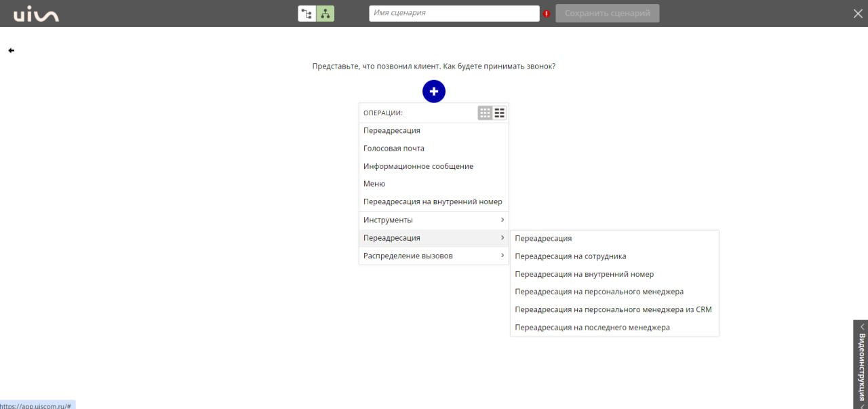Select Переадресация на персонального менеджера из CRM
Image resolution: width=868 pixels, height=409 pixels.
click(x=613, y=309)
